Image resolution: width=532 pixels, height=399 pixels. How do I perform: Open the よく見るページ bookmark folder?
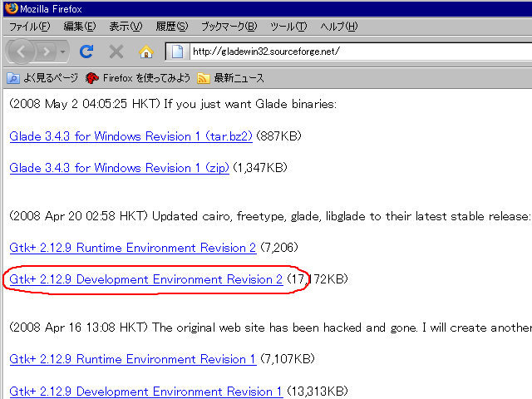(x=42, y=78)
